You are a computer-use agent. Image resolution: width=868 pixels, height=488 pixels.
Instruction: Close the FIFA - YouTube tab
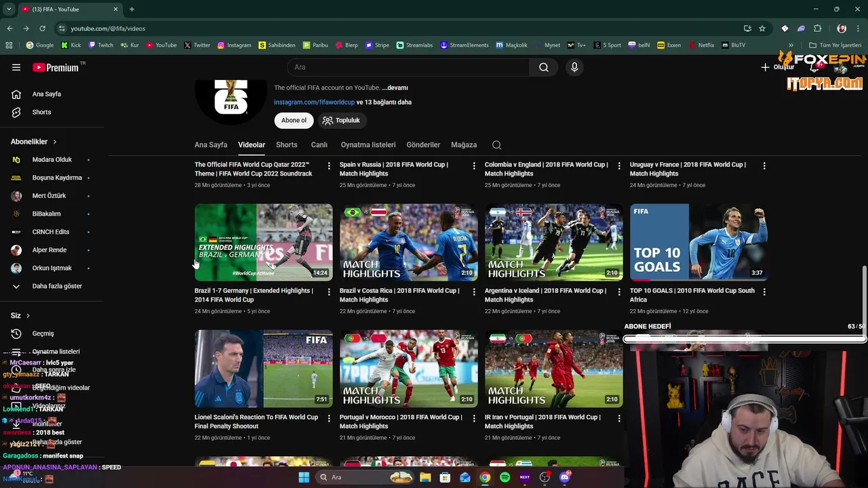(115, 9)
